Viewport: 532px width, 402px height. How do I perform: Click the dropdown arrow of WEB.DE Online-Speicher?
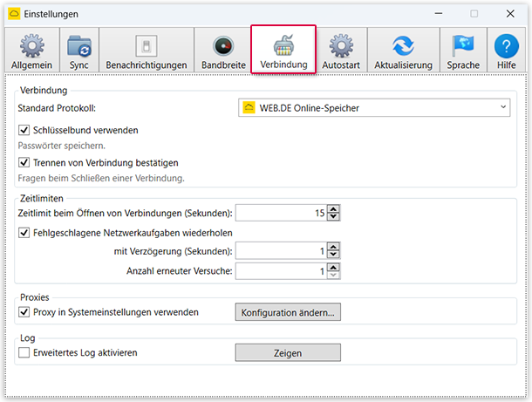point(503,107)
